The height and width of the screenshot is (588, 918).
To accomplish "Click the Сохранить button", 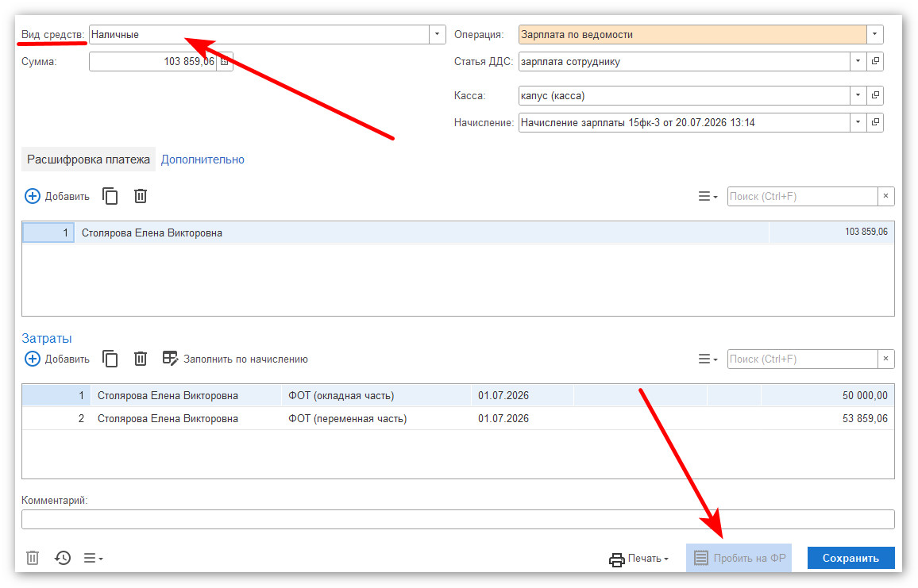I will click(850, 558).
